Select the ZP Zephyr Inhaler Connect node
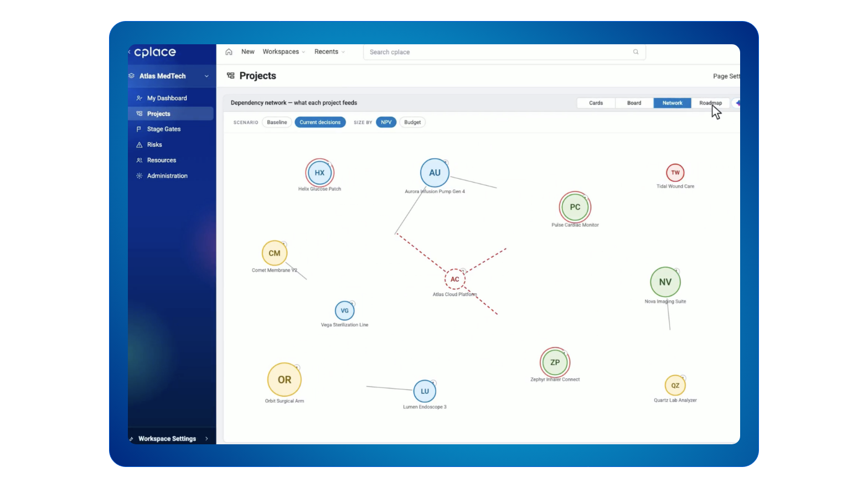Screen dimensions: 868x488 click(x=555, y=362)
